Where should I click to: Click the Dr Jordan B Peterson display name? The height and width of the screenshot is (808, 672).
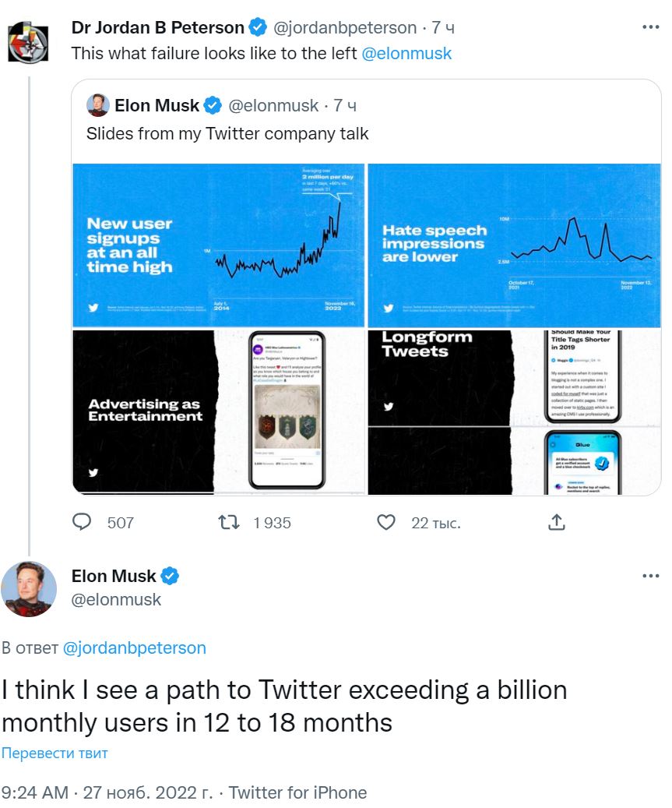click(157, 28)
